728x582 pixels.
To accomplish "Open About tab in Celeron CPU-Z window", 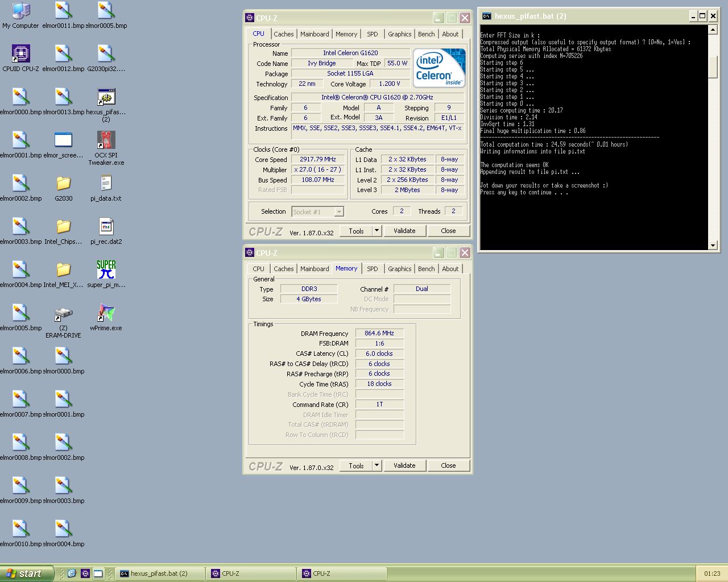I will click(450, 34).
